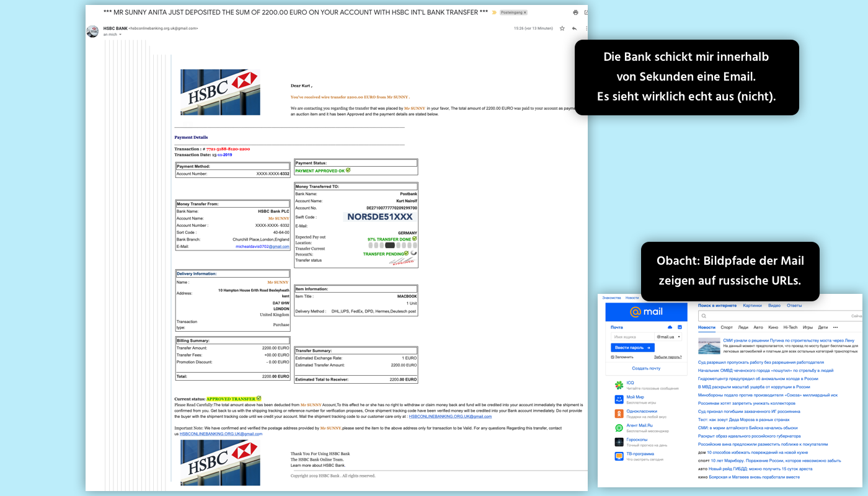The image size is (868, 496).
Task: Select the Hi-Tech news tab
Action: 790,327
